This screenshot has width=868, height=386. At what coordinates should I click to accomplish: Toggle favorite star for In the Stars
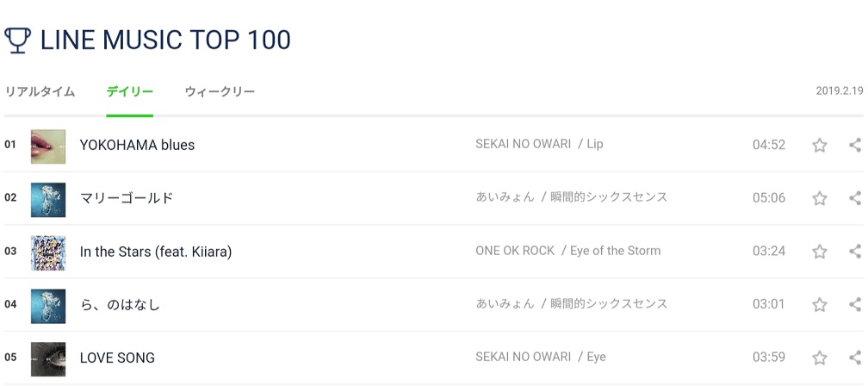[819, 252]
